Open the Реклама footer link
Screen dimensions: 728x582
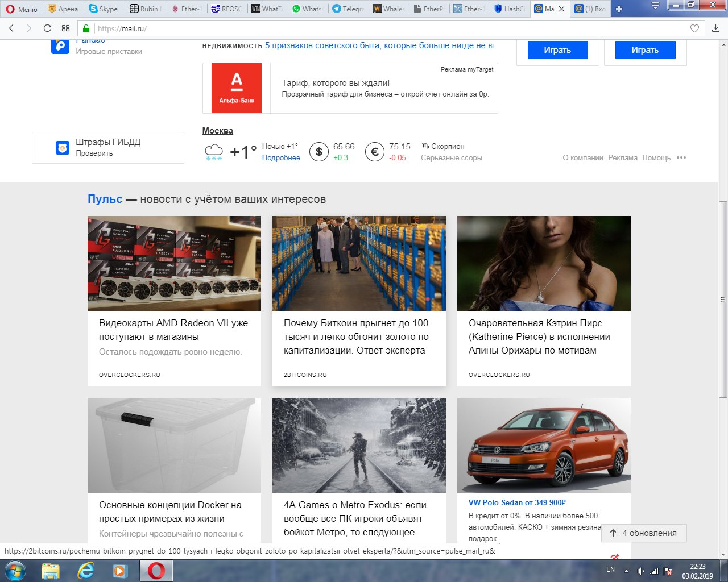point(623,158)
